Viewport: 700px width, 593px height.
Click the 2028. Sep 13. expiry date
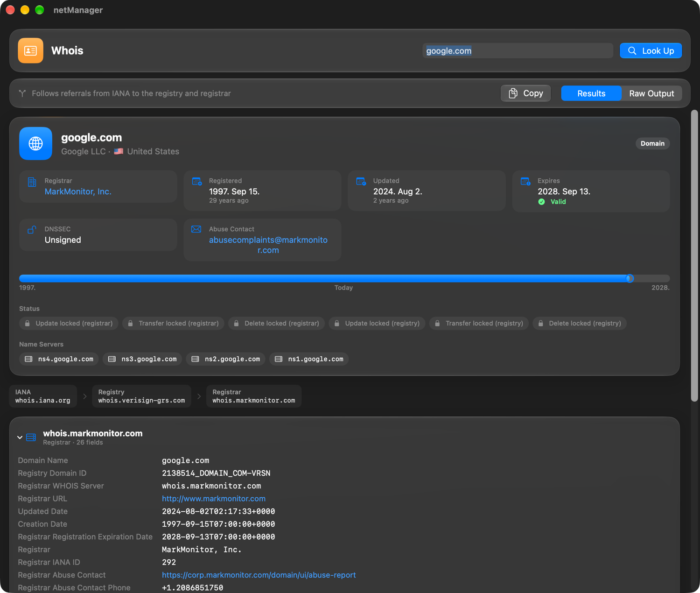pyautogui.click(x=564, y=191)
